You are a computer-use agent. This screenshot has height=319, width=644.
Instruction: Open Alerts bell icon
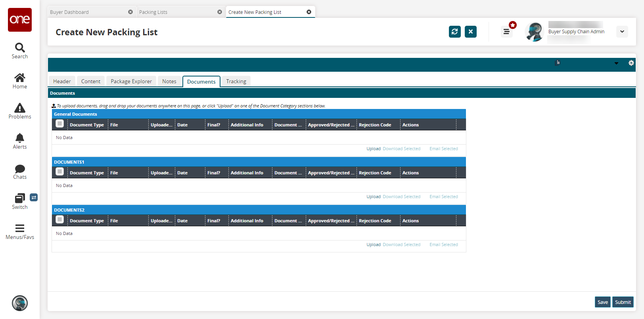point(20,138)
